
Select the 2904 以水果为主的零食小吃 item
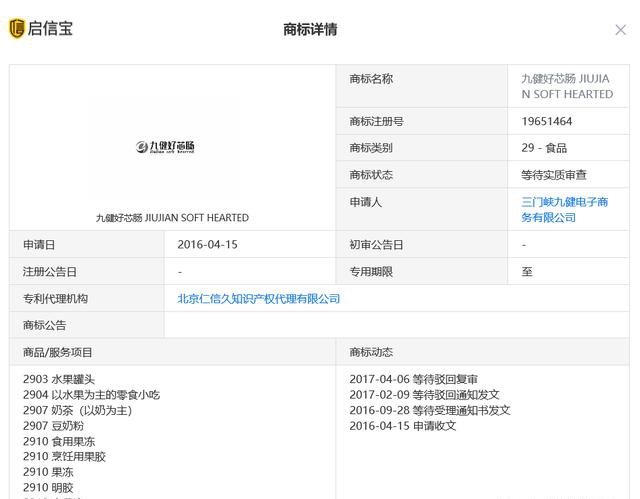(91, 395)
